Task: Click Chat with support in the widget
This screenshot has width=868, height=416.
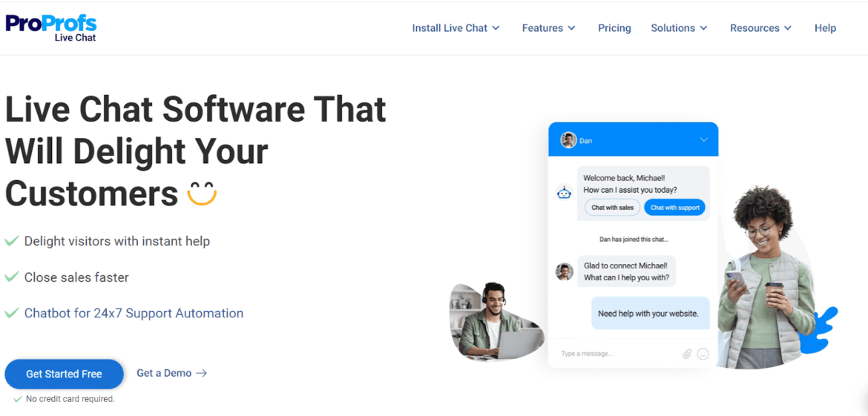Action: click(675, 208)
